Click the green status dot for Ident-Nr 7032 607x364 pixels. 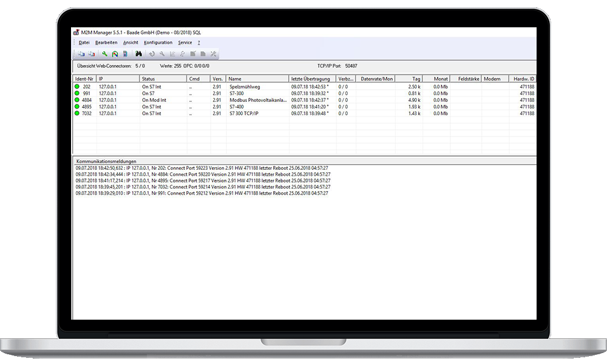tap(77, 113)
